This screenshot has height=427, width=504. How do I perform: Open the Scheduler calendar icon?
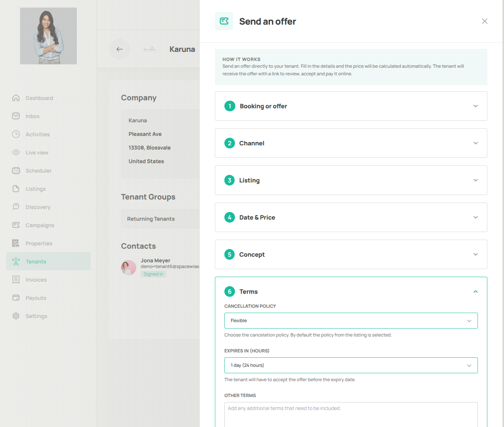tap(16, 171)
